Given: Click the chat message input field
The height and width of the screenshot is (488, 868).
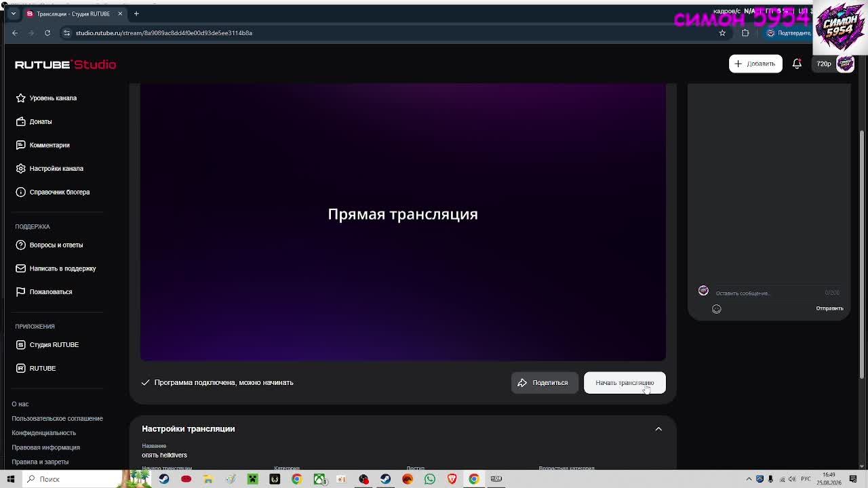Looking at the screenshot, I should tap(770, 293).
